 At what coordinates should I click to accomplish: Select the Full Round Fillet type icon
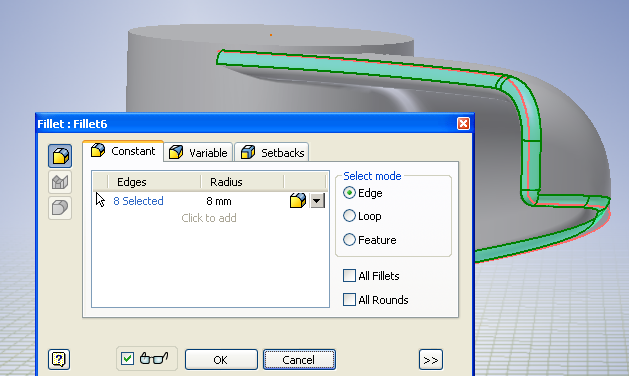click(60, 207)
